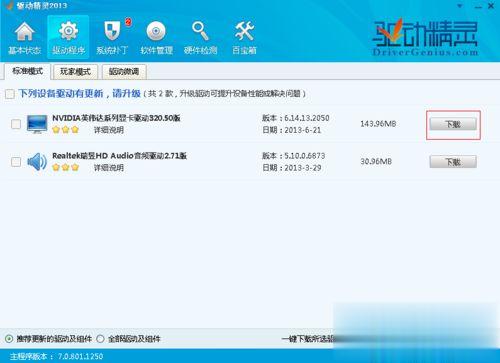Switch to the 玩家模式 tab
This screenshot has width=500, height=363.
click(75, 72)
